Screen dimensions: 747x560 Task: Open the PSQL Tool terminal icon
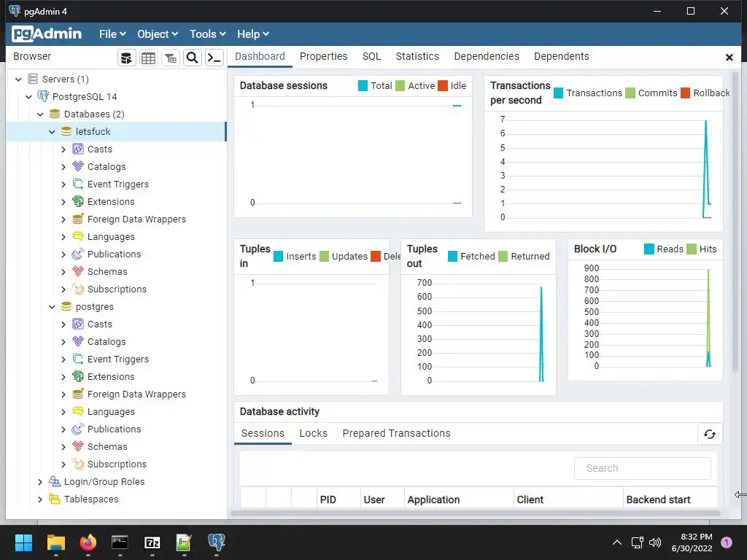(x=214, y=58)
